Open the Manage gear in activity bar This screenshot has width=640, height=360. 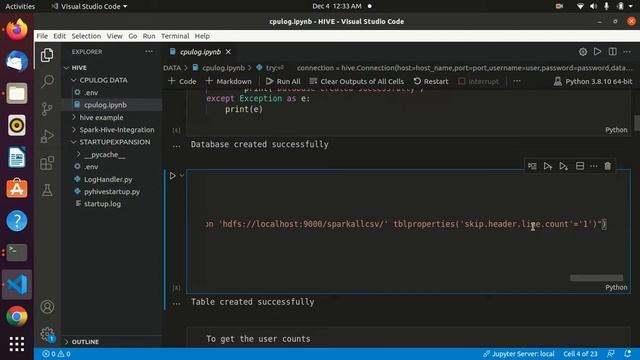click(x=47, y=334)
